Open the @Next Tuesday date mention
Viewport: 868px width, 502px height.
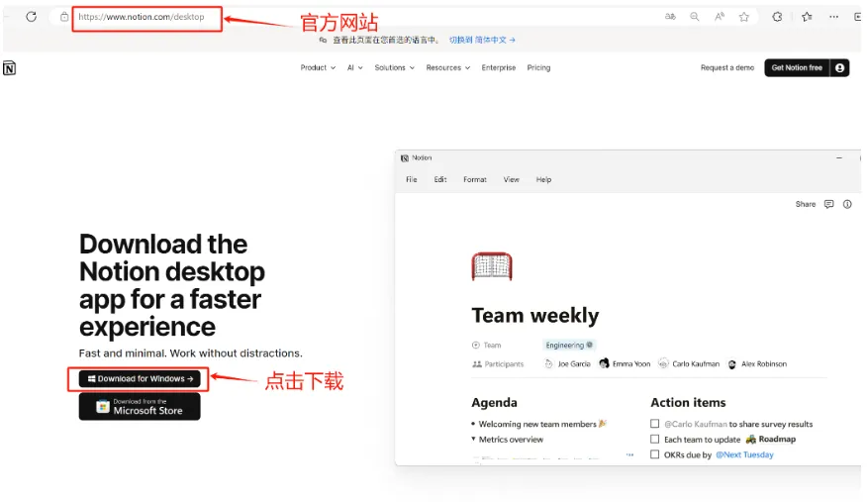point(744,454)
